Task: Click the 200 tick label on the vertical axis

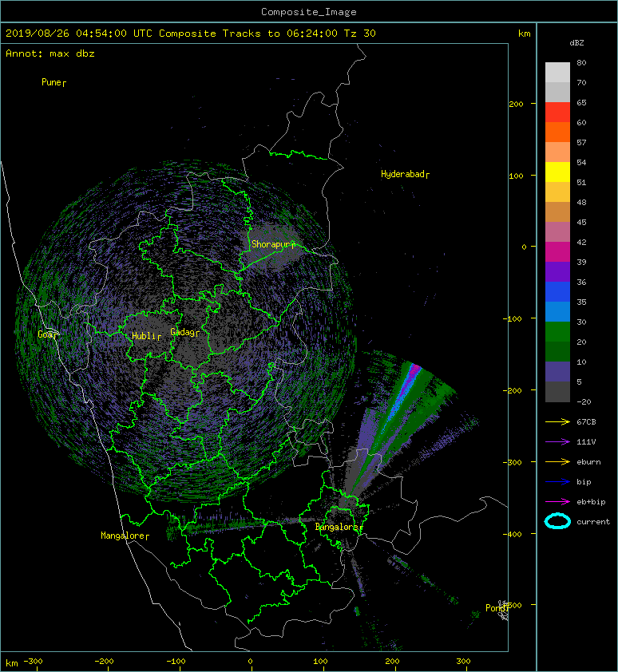Action: pos(516,104)
